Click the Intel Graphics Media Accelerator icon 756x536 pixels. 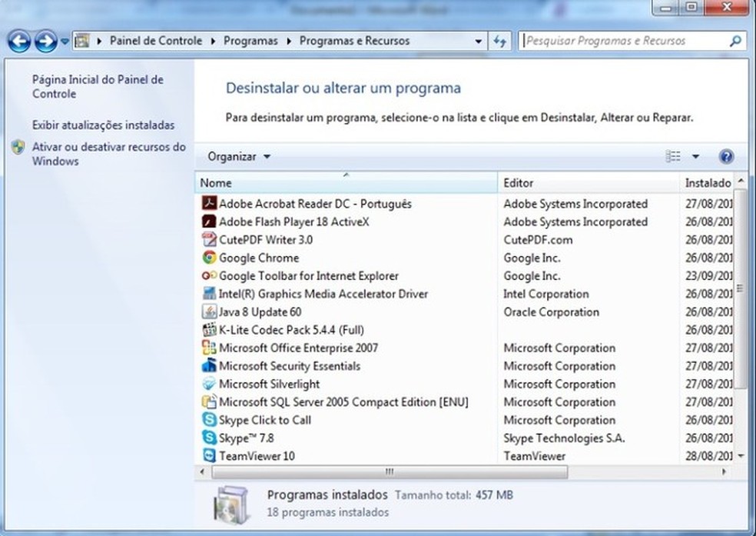[209, 293]
